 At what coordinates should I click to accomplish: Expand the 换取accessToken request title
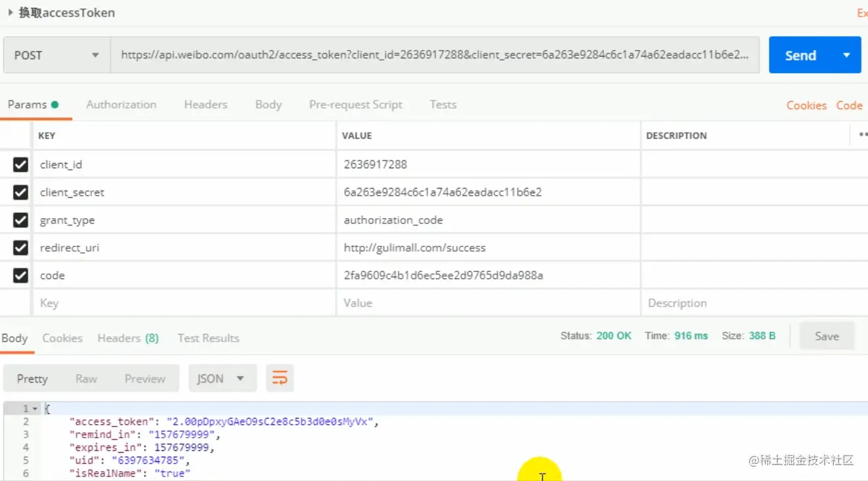pos(11,12)
